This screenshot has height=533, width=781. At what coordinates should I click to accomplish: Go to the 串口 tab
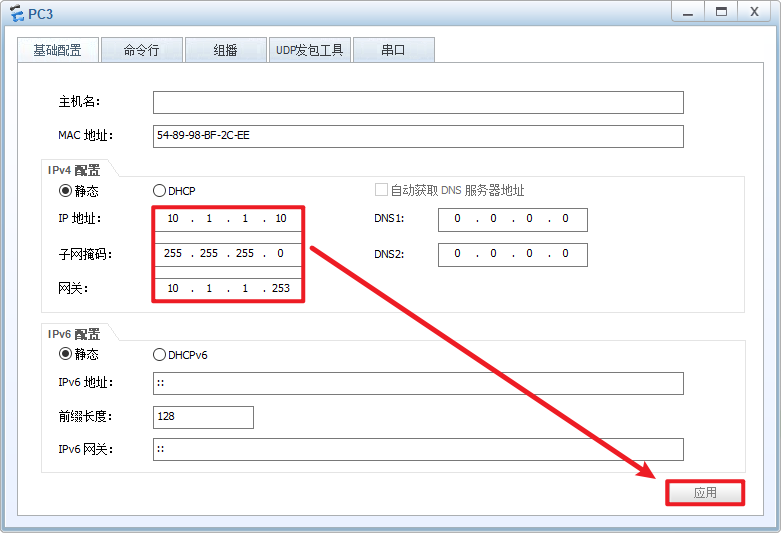point(393,50)
